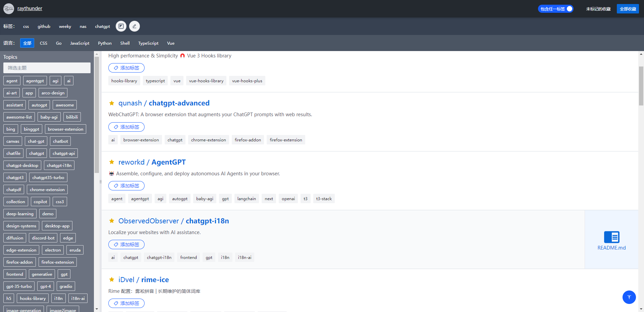Open reworkd / AgentGPT repository link
The width and height of the screenshot is (644, 312).
point(152,162)
